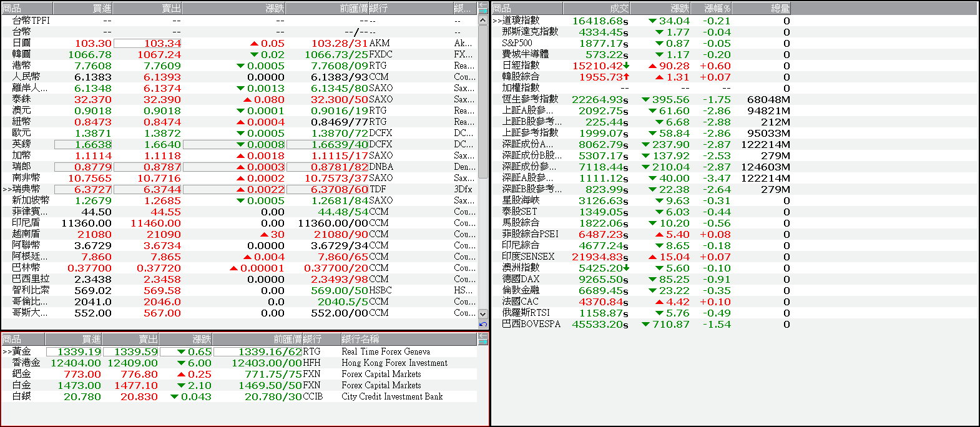
Task: Select the 鈀金 row
Action: [239, 374]
